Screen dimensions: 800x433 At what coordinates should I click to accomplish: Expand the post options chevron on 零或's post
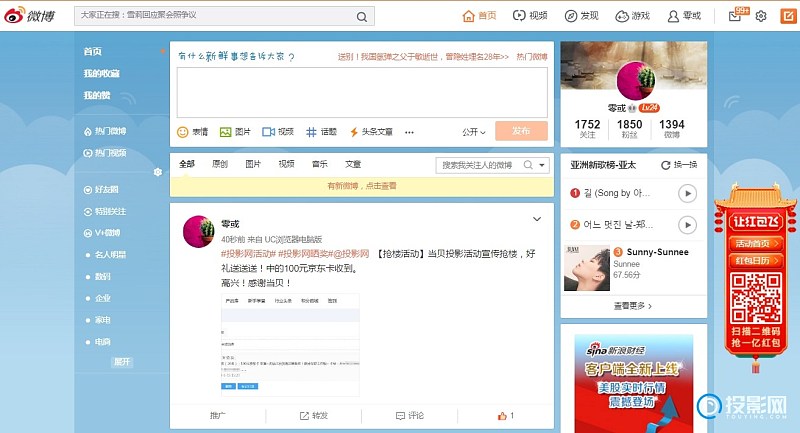pos(537,219)
